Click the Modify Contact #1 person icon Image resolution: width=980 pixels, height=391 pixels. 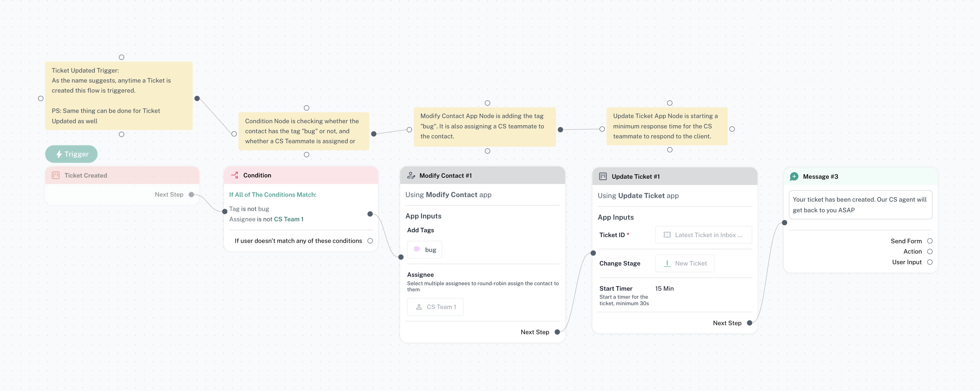click(x=411, y=175)
